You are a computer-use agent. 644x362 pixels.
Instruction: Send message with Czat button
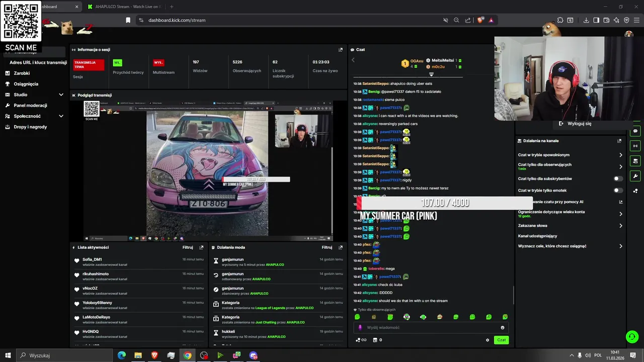click(x=502, y=340)
